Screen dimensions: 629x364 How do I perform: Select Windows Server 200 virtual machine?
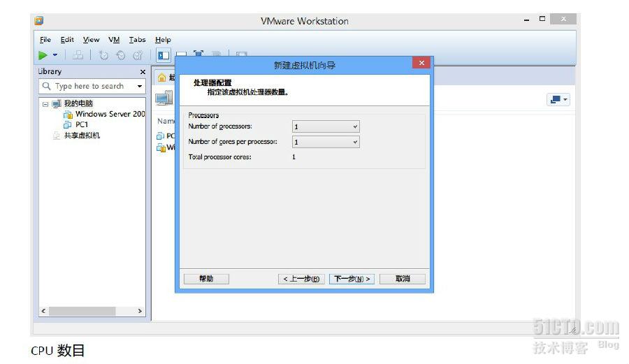tap(110, 115)
